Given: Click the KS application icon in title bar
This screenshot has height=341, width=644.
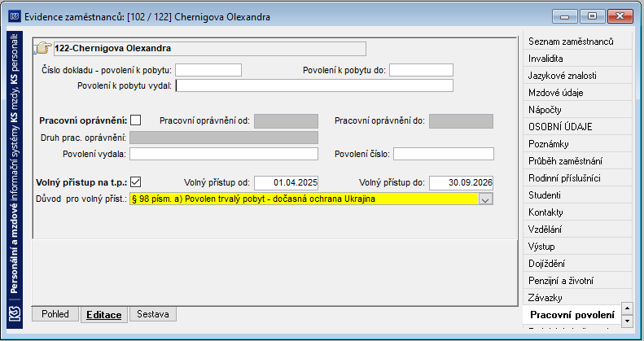Looking at the screenshot, I should point(15,16).
